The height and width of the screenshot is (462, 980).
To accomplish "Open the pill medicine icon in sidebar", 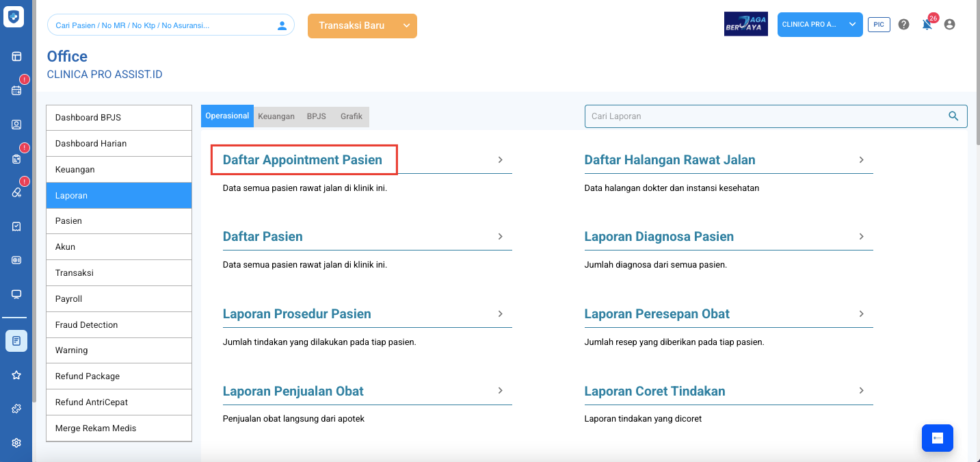I will tap(16, 192).
